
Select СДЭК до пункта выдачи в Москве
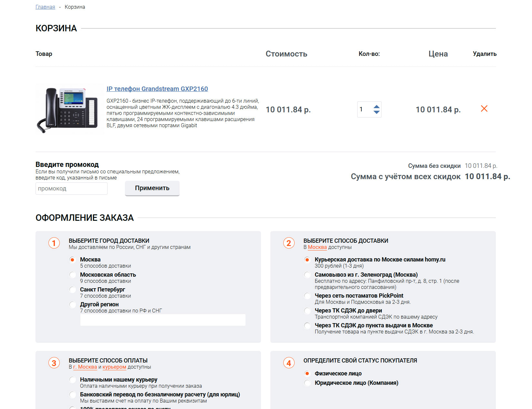[x=308, y=325]
